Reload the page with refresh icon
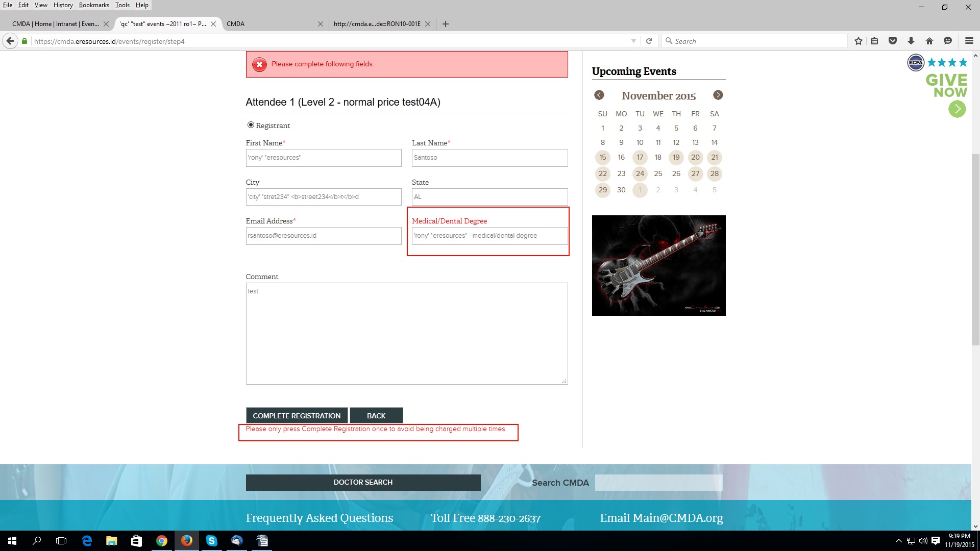This screenshot has height=551, width=980. (x=649, y=41)
